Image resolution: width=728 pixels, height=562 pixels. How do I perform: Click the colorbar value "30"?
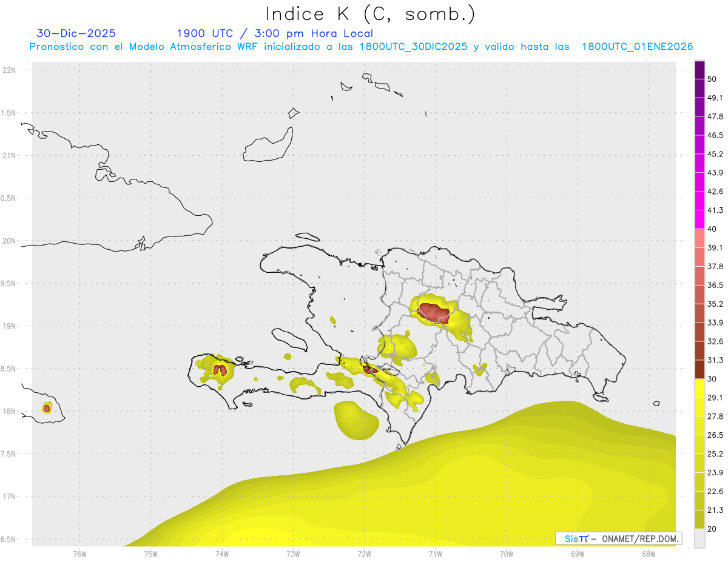712,379
